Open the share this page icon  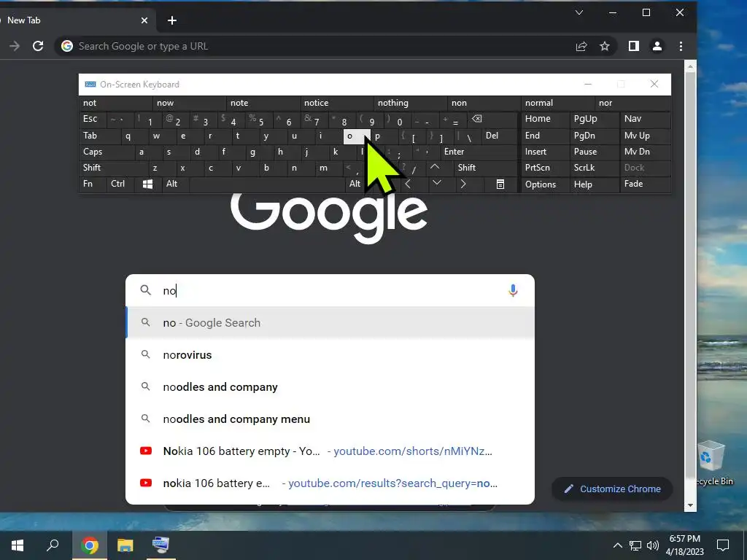(581, 46)
